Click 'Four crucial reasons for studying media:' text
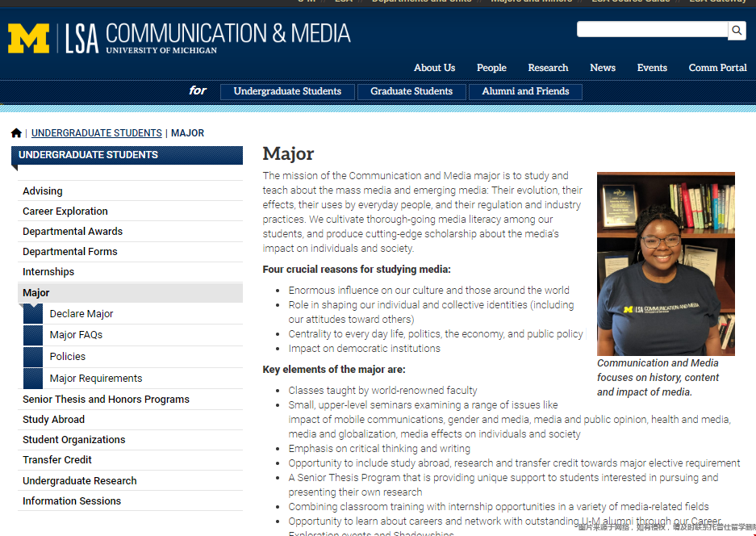The width and height of the screenshot is (756, 536). point(357,269)
